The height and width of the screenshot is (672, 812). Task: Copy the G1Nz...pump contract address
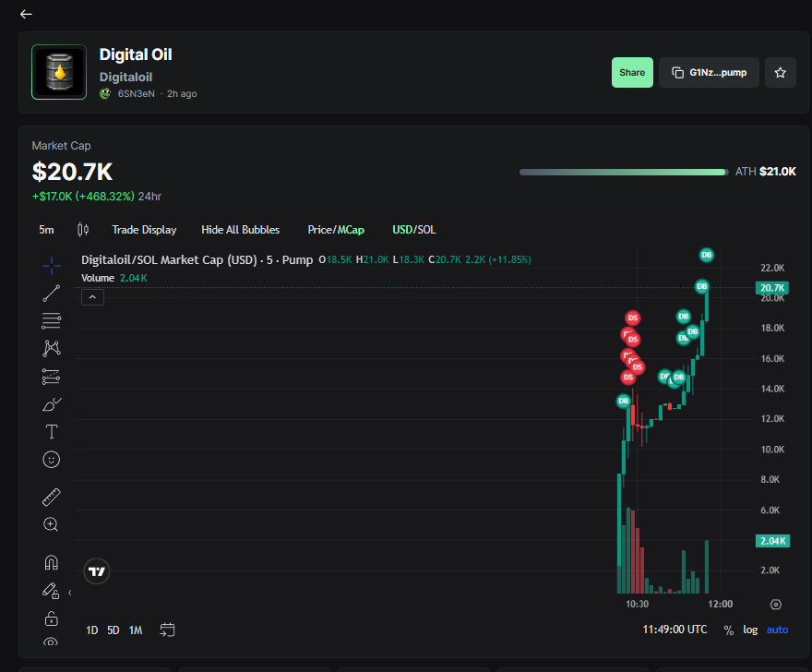click(x=709, y=73)
